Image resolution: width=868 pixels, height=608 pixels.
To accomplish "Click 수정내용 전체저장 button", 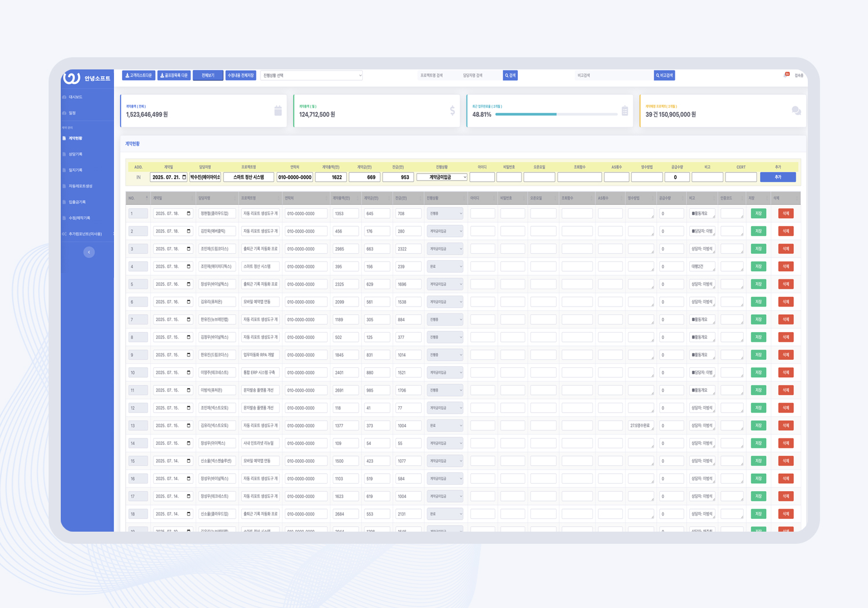I will coord(241,75).
